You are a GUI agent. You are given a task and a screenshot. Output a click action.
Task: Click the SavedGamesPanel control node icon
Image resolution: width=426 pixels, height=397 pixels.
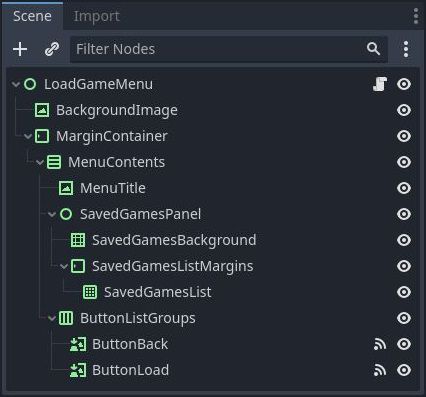pyautogui.click(x=66, y=214)
